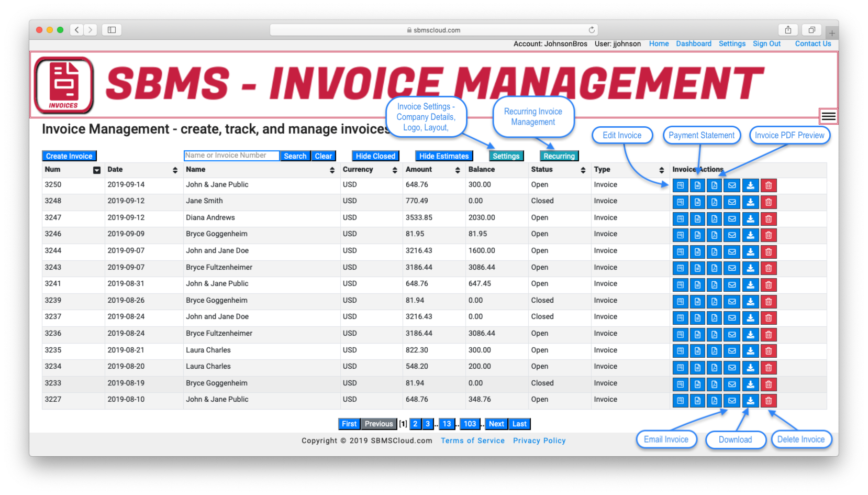
Task: Jump to page 13
Action: pyautogui.click(x=447, y=424)
